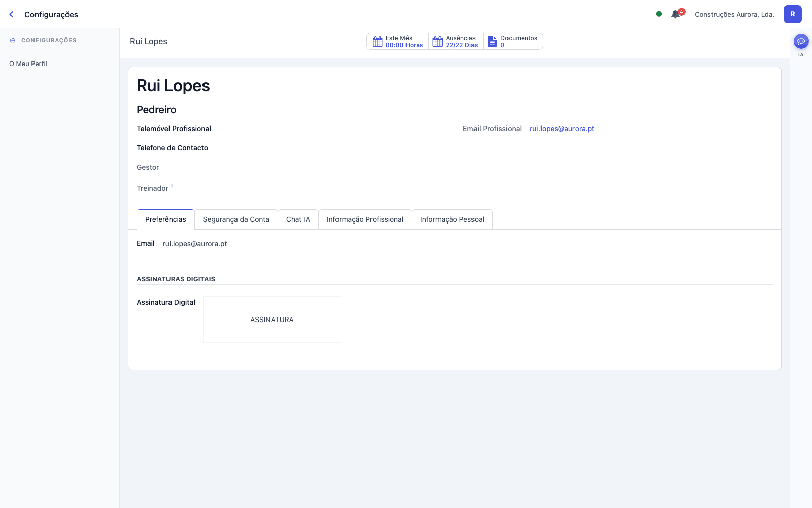812x508 pixels.
Task: Open the notifications bell
Action: (x=675, y=14)
